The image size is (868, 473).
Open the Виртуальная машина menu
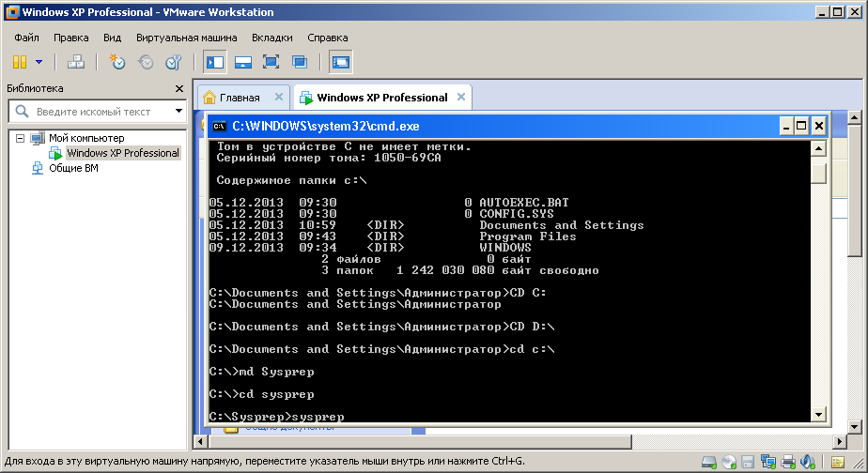click(x=187, y=38)
